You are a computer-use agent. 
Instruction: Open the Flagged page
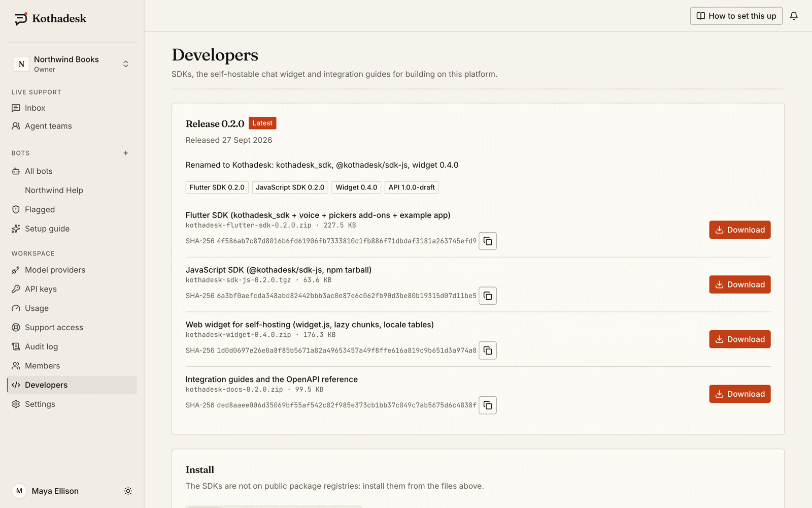pos(72,209)
